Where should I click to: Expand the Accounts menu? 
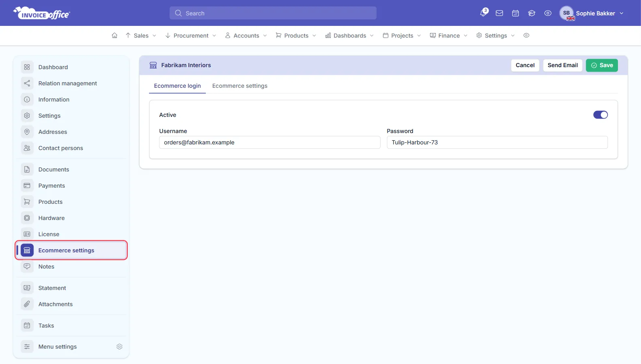point(246,36)
